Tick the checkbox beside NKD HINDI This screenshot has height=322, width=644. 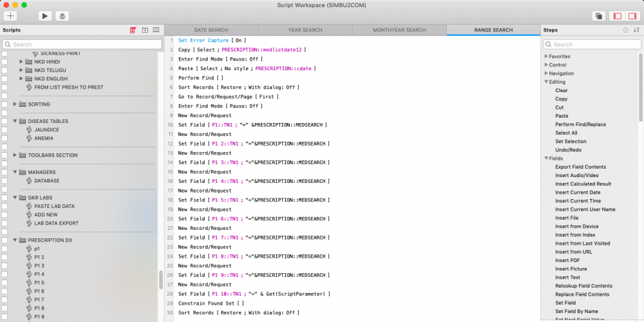click(x=5, y=62)
